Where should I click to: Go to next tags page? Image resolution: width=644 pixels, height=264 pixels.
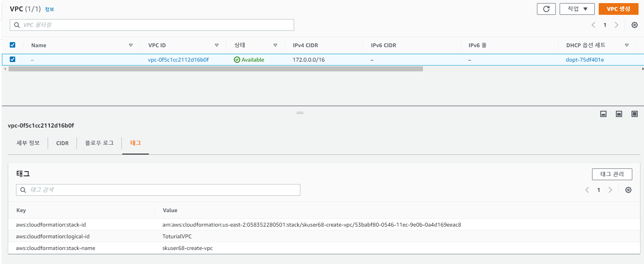pos(610,190)
